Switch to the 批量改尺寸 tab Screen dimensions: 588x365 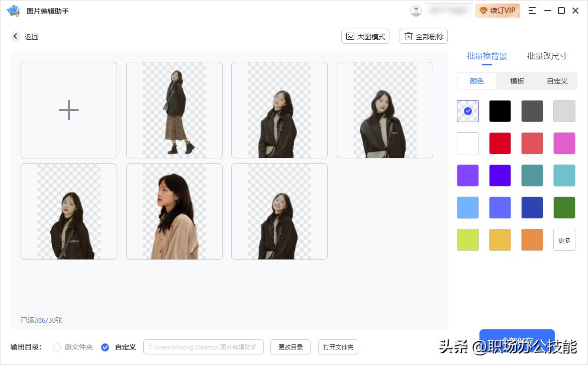click(x=547, y=56)
